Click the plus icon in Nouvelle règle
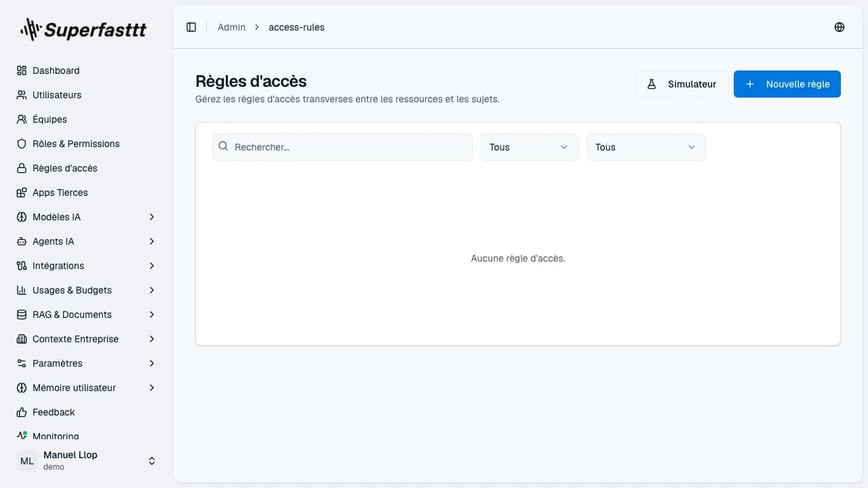The height and width of the screenshot is (488, 868). pos(750,84)
